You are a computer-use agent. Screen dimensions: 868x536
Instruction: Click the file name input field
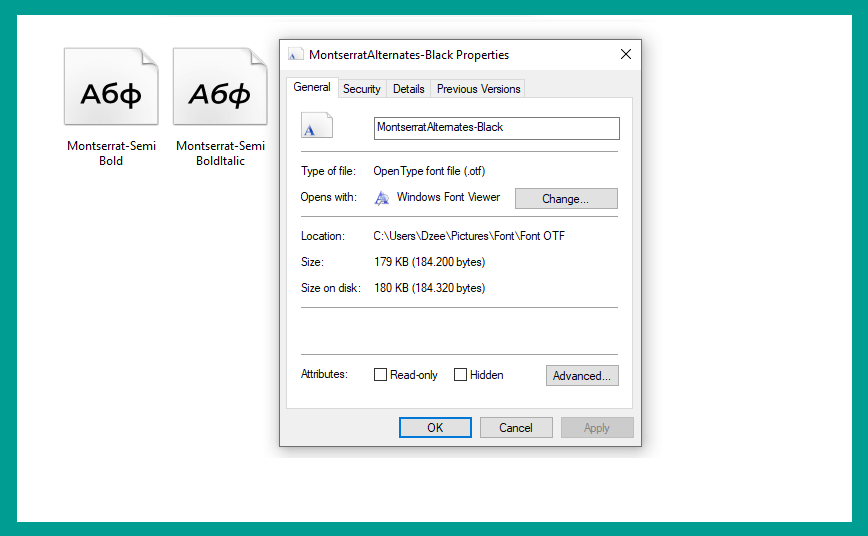coord(497,128)
